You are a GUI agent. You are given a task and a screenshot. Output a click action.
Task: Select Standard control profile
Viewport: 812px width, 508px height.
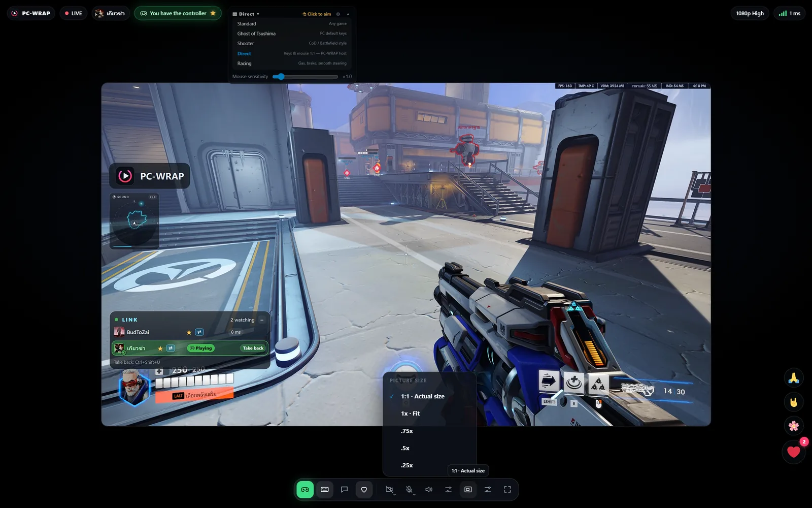(x=292, y=24)
